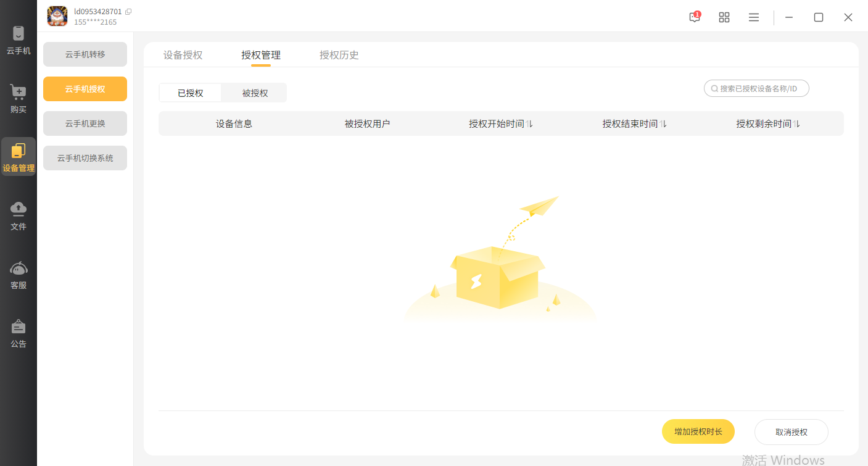Sort by 授权结束时间 column
Image resolution: width=868 pixels, height=466 pixels.
tap(663, 124)
